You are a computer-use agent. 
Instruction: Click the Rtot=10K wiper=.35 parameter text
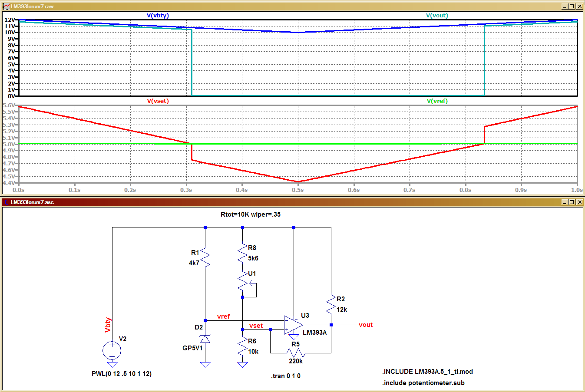coord(251,214)
